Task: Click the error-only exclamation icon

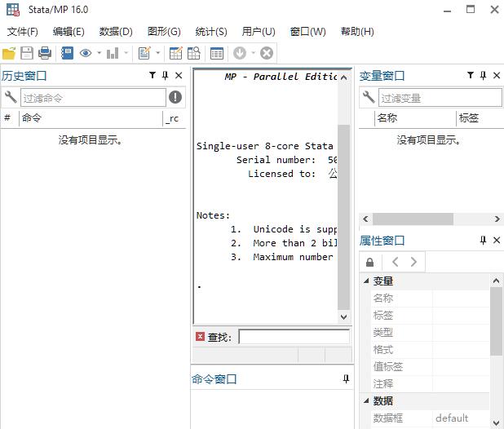Action: [175, 97]
